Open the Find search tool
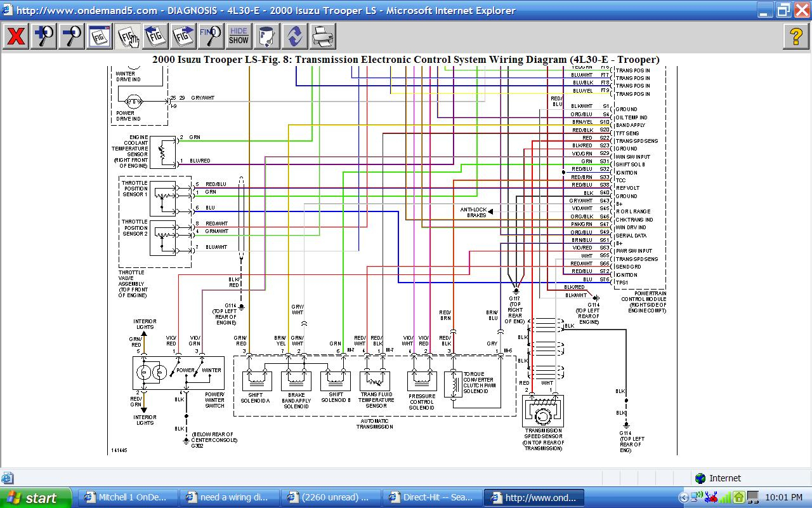812x508 pixels. click(211, 36)
